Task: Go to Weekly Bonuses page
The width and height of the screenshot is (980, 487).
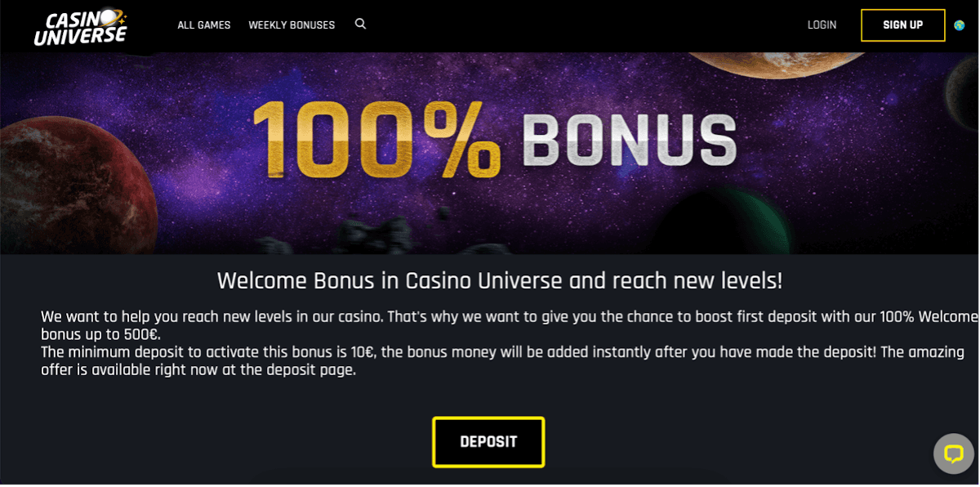Action: 292,25
